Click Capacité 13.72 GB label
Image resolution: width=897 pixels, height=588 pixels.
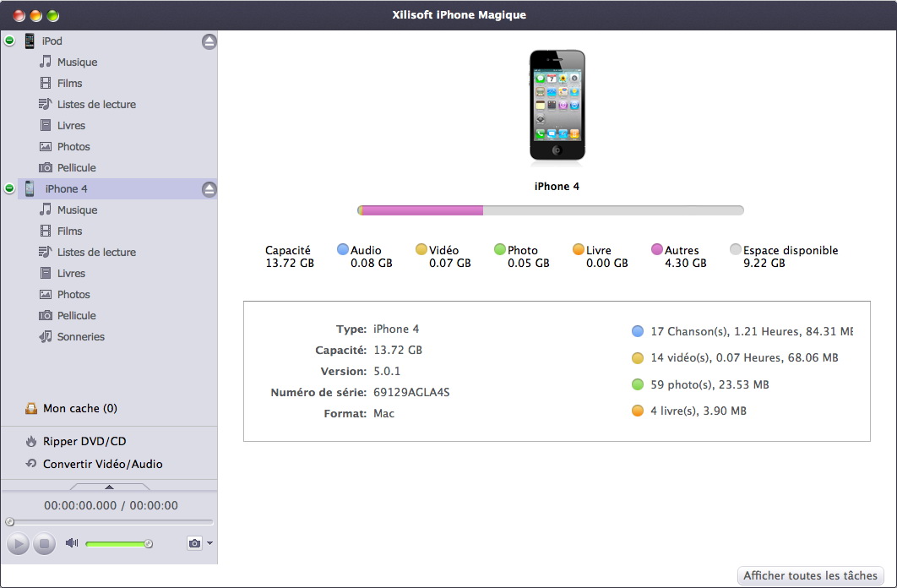tap(290, 257)
